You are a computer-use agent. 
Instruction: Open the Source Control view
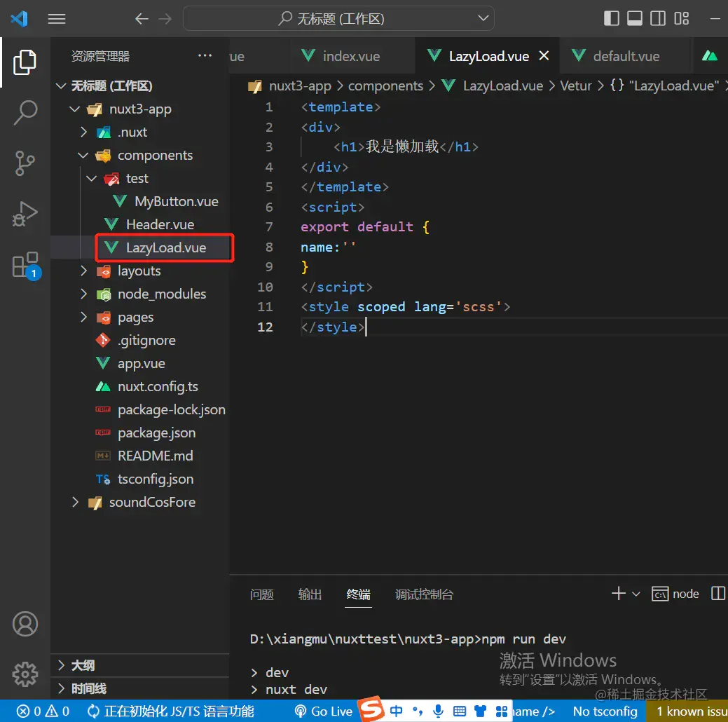point(25,163)
